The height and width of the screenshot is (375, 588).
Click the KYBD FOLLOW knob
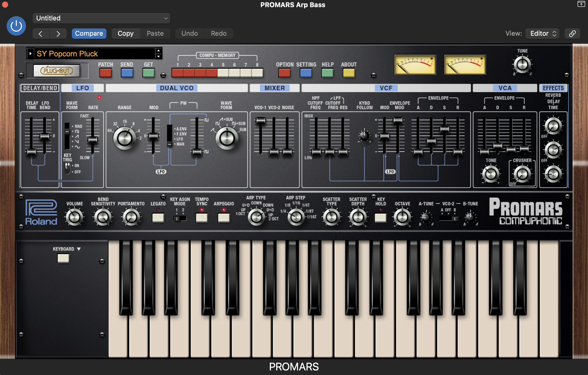364,135
